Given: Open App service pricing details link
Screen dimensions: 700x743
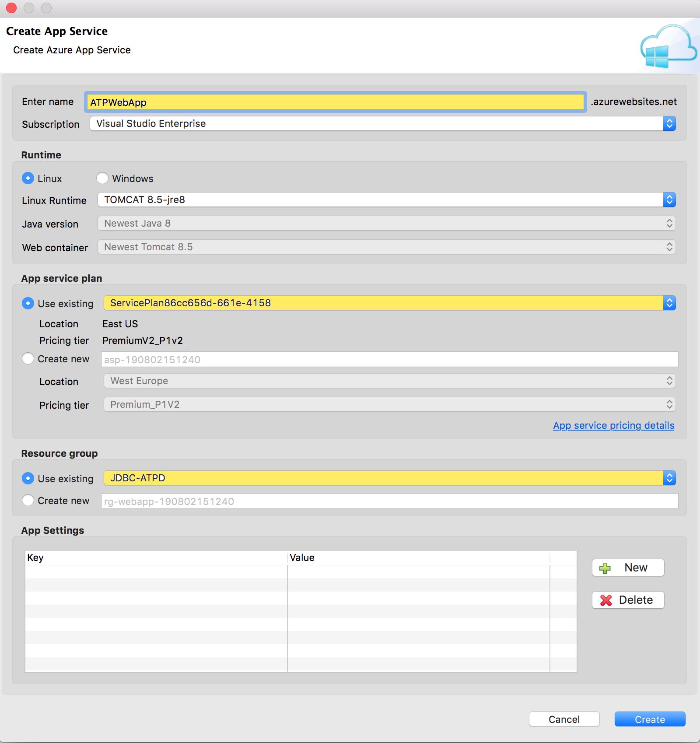Looking at the screenshot, I should tap(613, 425).
